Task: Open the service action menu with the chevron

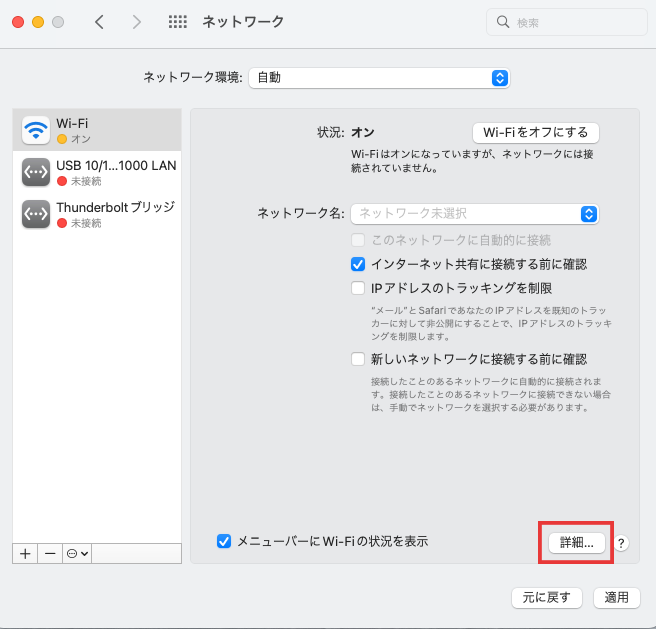Action: point(77,553)
